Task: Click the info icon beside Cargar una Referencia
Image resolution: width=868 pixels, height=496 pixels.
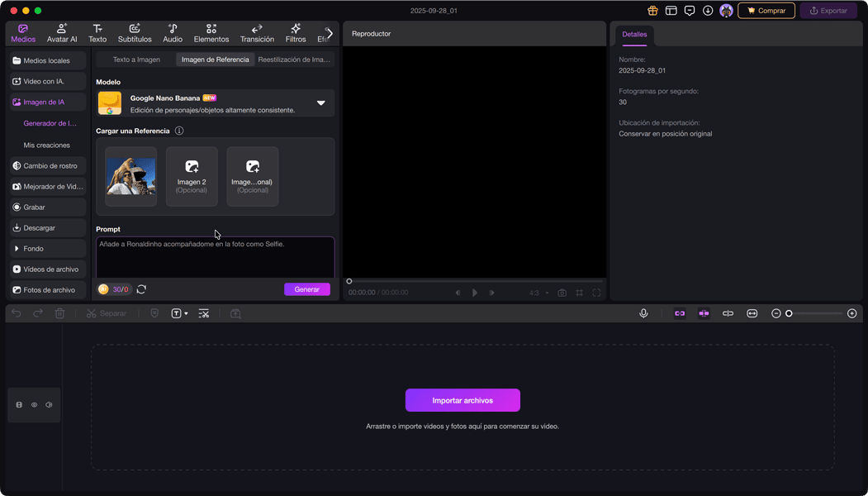Action: pos(179,131)
